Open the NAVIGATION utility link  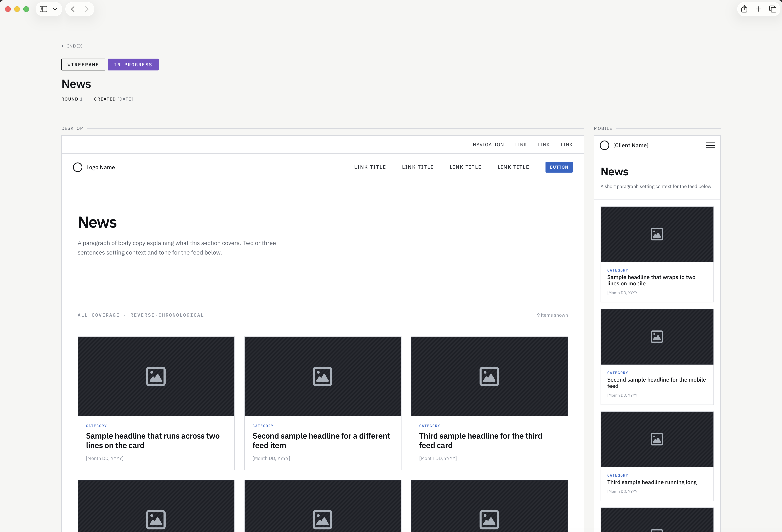(488, 145)
